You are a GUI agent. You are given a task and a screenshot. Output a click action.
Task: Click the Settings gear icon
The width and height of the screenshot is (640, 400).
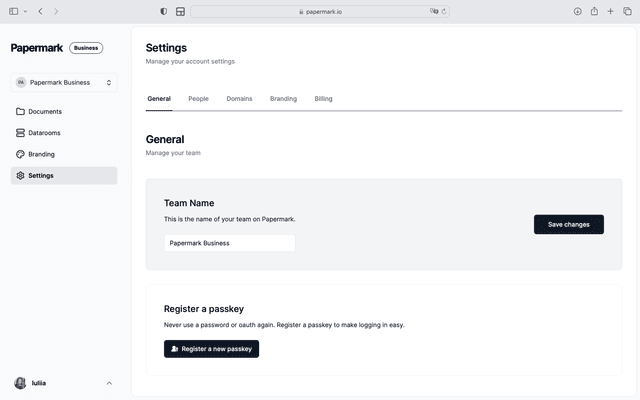pyautogui.click(x=20, y=176)
